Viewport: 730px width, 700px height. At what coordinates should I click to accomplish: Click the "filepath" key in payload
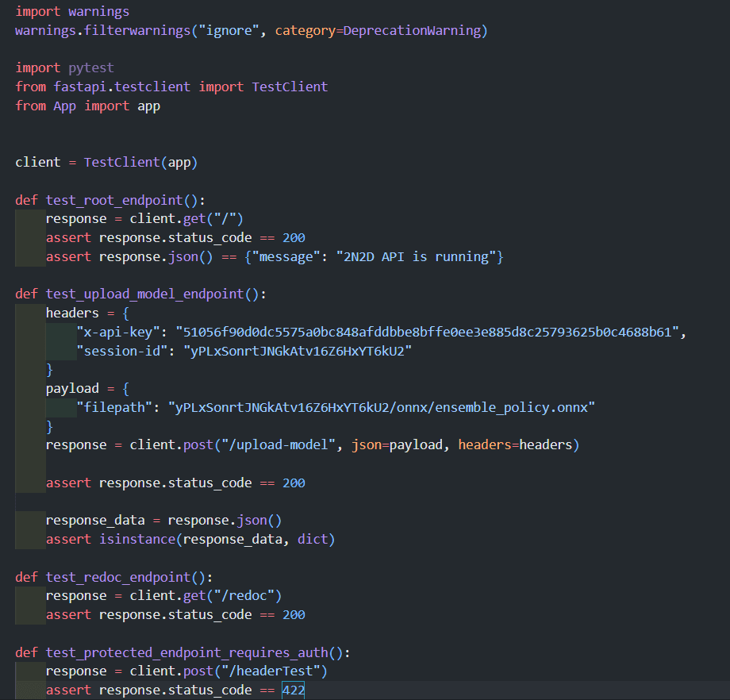point(114,408)
